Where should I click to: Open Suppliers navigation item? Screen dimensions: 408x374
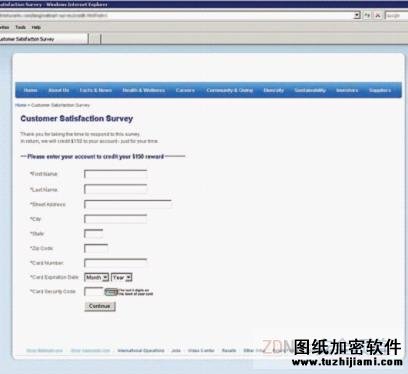coord(380,90)
